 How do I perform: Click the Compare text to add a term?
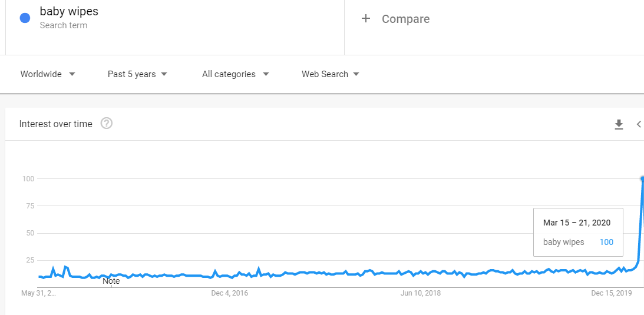405,19
